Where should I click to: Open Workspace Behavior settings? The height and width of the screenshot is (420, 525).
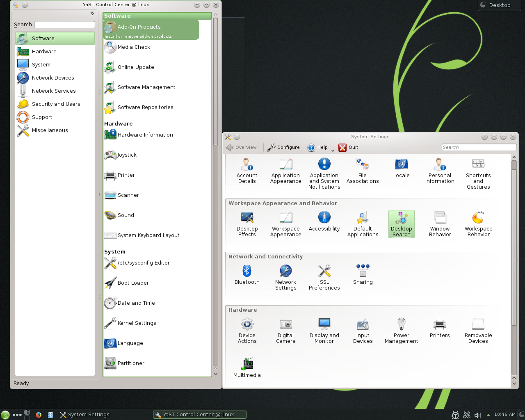tap(478, 224)
